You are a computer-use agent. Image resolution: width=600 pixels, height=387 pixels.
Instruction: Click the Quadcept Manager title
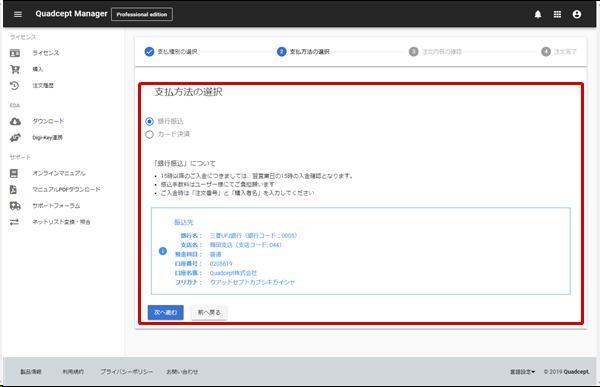point(72,14)
